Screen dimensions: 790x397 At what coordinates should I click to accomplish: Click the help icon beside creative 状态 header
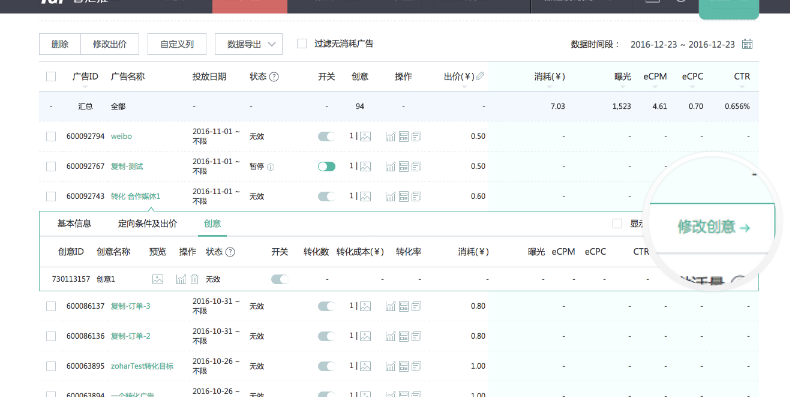click(230, 252)
